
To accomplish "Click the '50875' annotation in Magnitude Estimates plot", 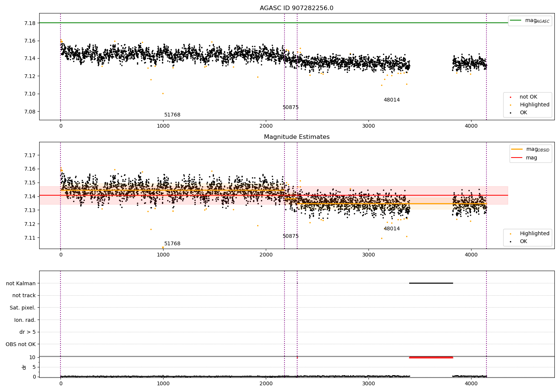I will tap(290, 236).
